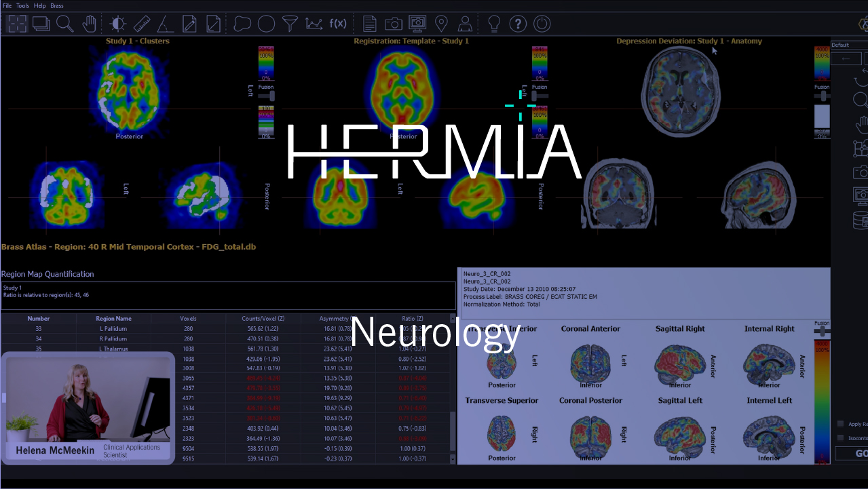
Task: Open the Brass menu
Action: click(x=57, y=5)
